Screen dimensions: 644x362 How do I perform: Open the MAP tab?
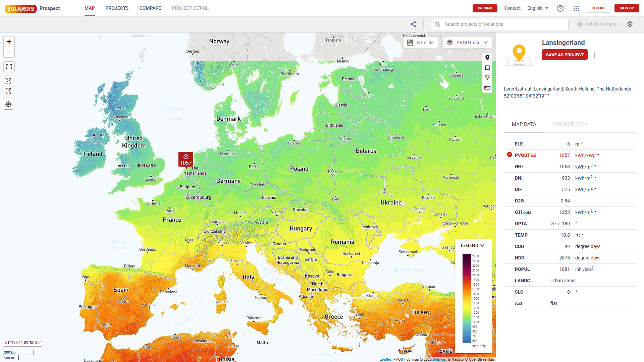pos(90,8)
